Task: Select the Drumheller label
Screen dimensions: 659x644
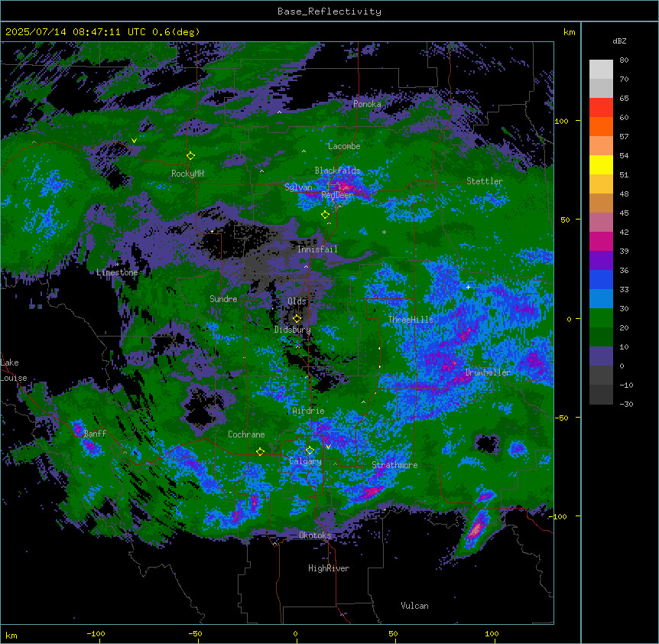Action: 488,372
